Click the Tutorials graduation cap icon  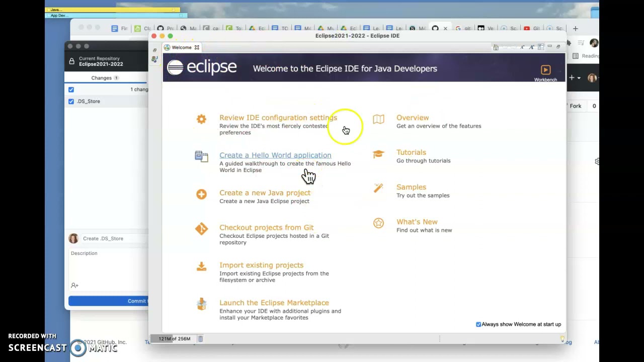(x=378, y=154)
